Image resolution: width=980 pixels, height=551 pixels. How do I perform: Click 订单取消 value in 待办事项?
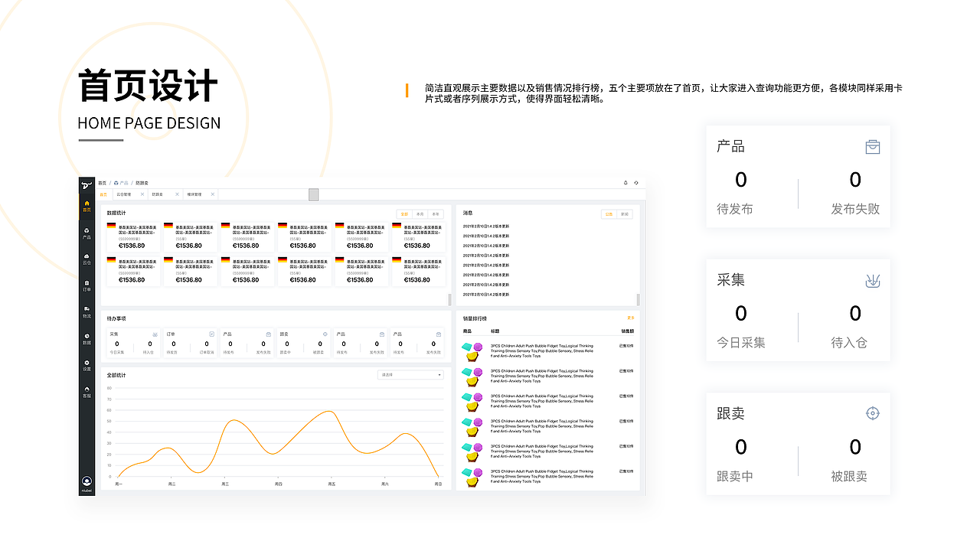coord(207,344)
